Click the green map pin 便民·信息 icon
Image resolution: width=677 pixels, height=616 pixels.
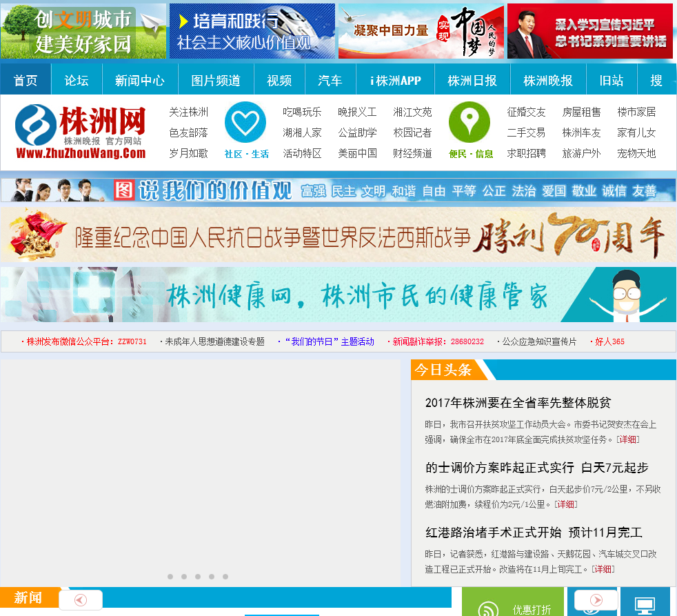click(469, 122)
